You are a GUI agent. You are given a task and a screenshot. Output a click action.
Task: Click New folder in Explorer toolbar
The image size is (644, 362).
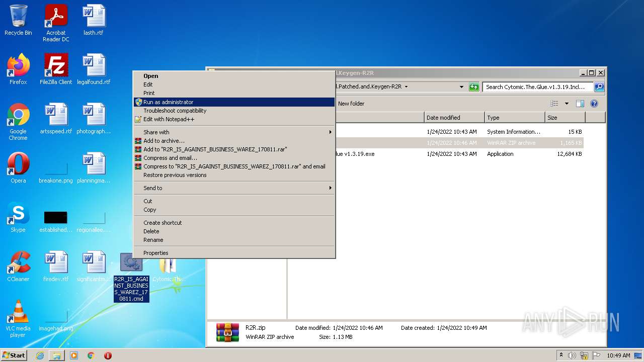click(x=351, y=104)
